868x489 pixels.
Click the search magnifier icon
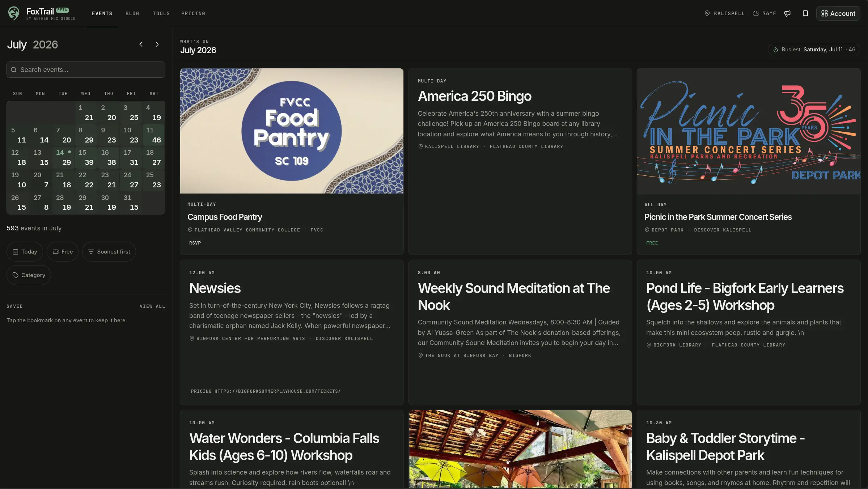click(14, 70)
